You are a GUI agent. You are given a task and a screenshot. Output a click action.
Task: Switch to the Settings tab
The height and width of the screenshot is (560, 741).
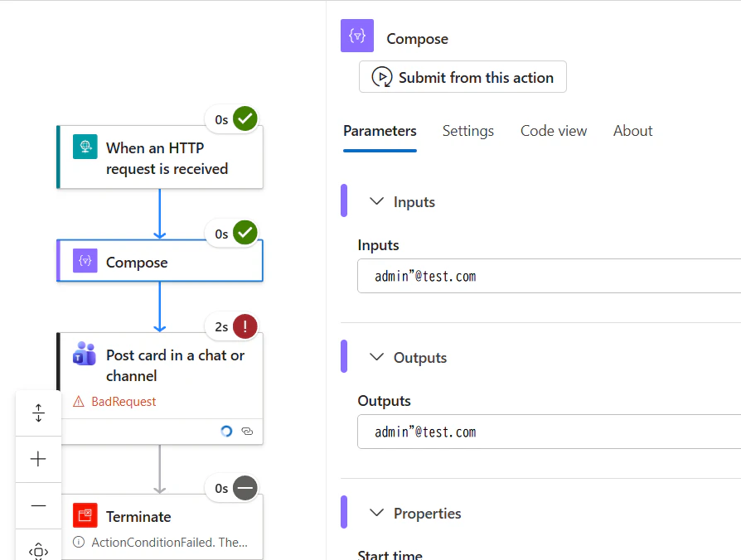click(467, 131)
